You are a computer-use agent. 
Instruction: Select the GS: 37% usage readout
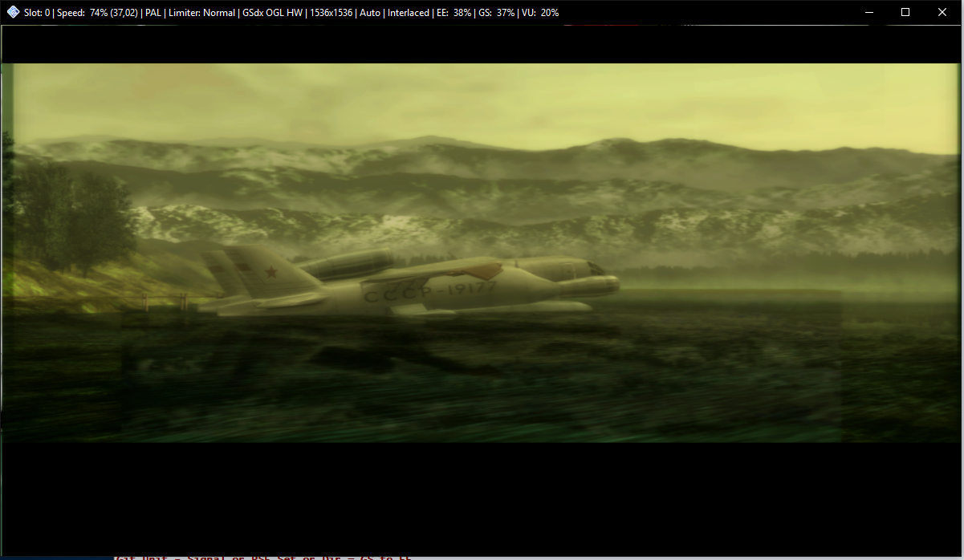click(496, 12)
